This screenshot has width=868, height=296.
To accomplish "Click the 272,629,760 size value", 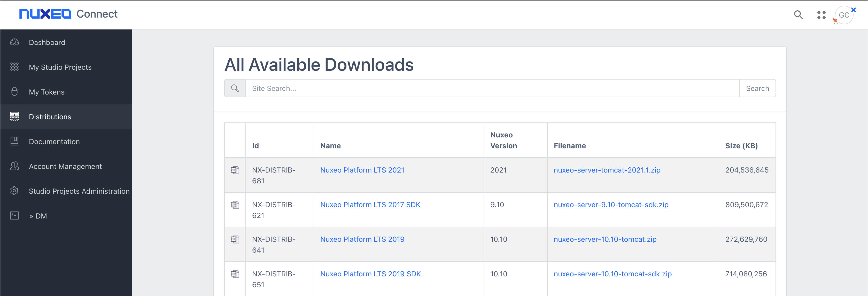I will (746, 239).
